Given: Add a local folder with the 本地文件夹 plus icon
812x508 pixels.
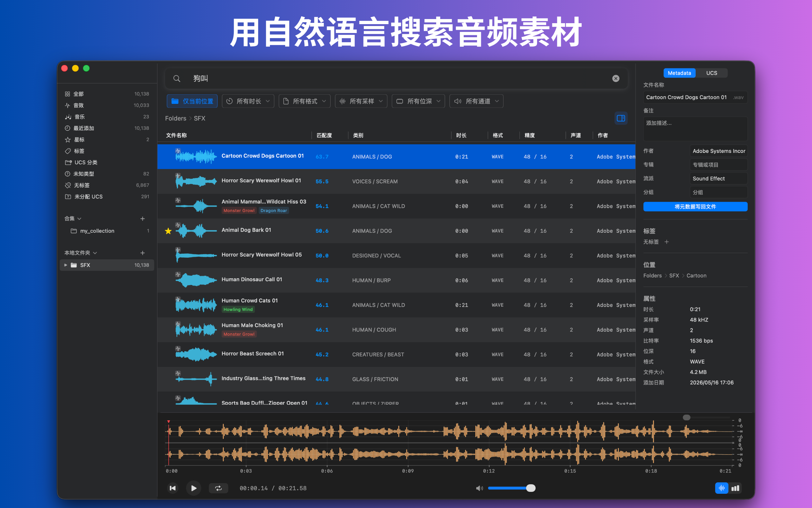Looking at the screenshot, I should click(x=143, y=253).
